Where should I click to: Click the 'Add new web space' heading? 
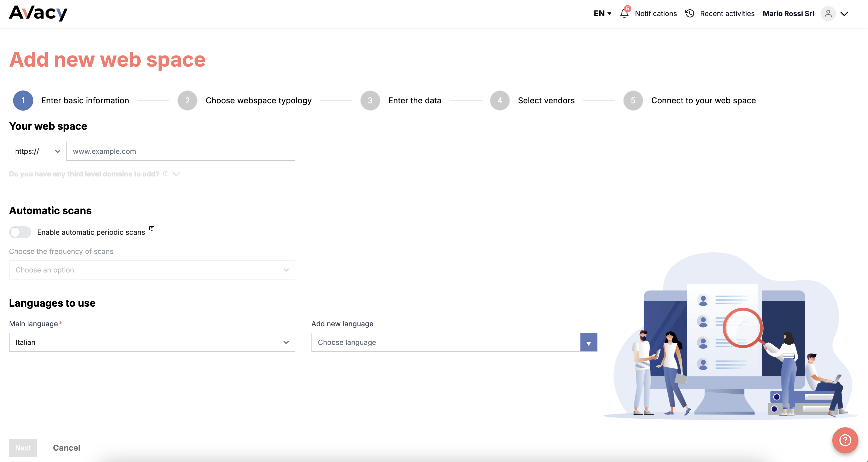(x=107, y=60)
